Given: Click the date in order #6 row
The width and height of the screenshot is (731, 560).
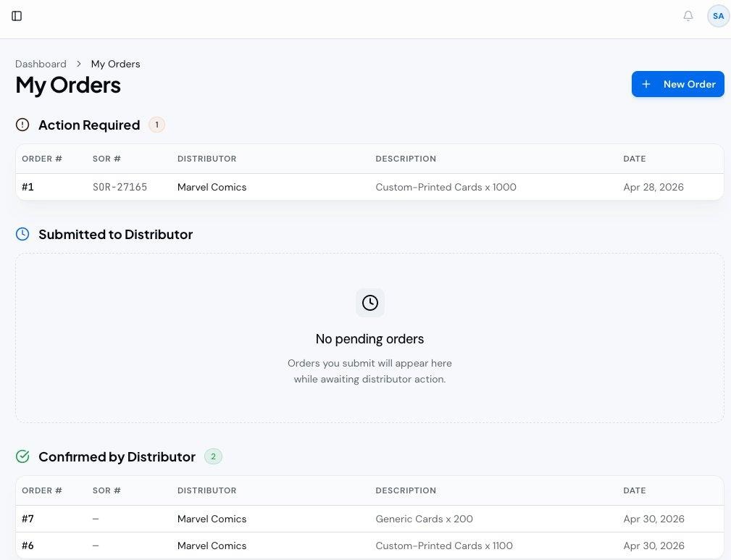Looking at the screenshot, I should pos(653,546).
